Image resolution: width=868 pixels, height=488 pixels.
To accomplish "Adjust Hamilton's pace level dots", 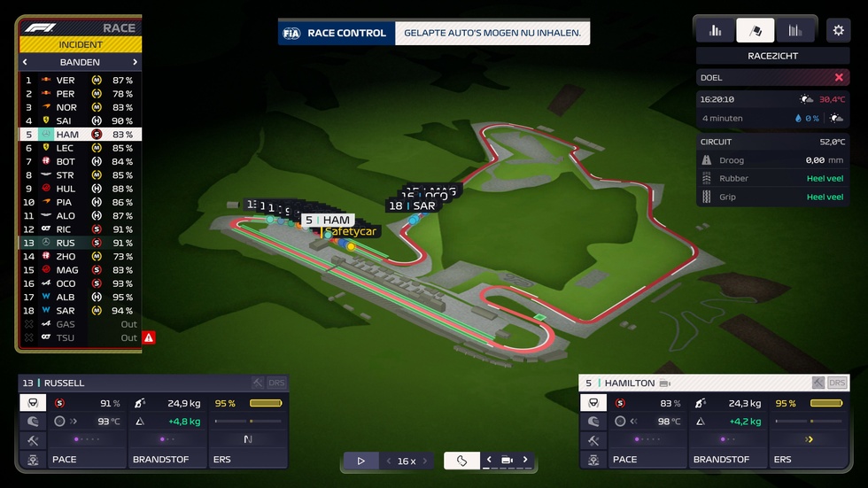I will click(x=647, y=439).
